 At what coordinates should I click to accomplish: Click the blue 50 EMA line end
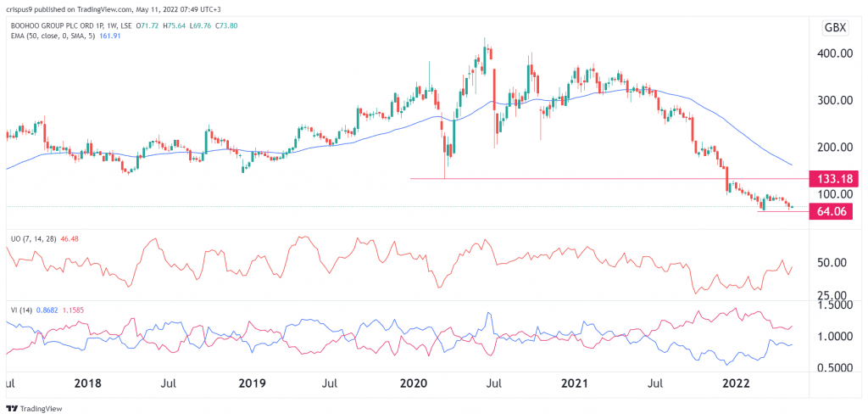tap(792, 165)
